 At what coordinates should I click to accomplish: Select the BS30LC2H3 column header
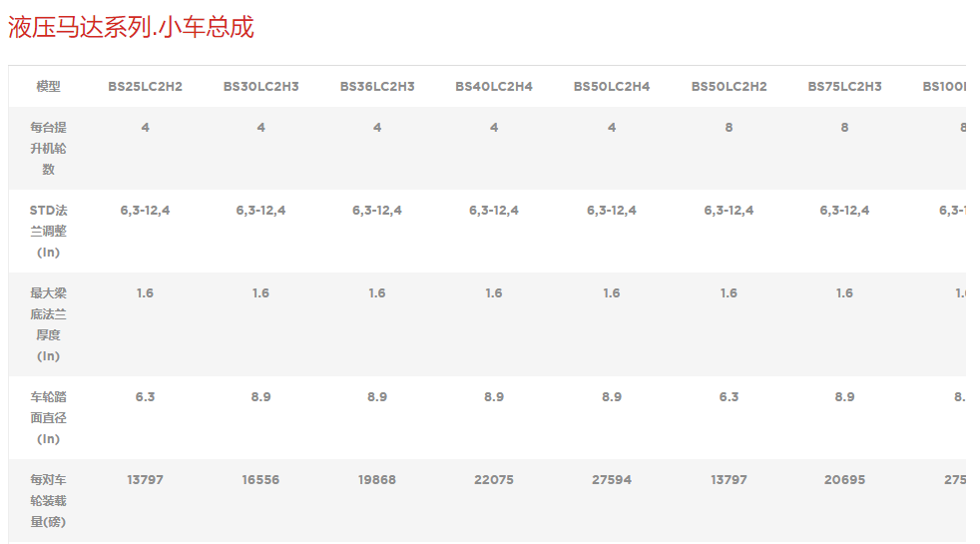(x=260, y=87)
